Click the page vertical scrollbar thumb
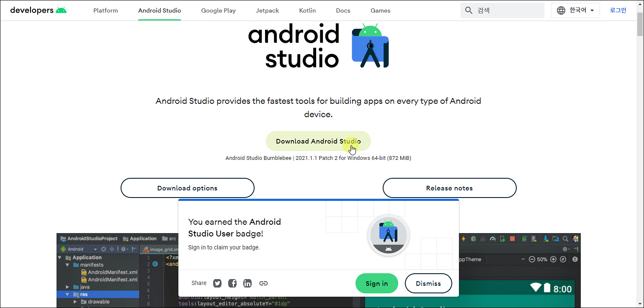The width and height of the screenshot is (644, 308). pyautogui.click(x=640, y=24)
